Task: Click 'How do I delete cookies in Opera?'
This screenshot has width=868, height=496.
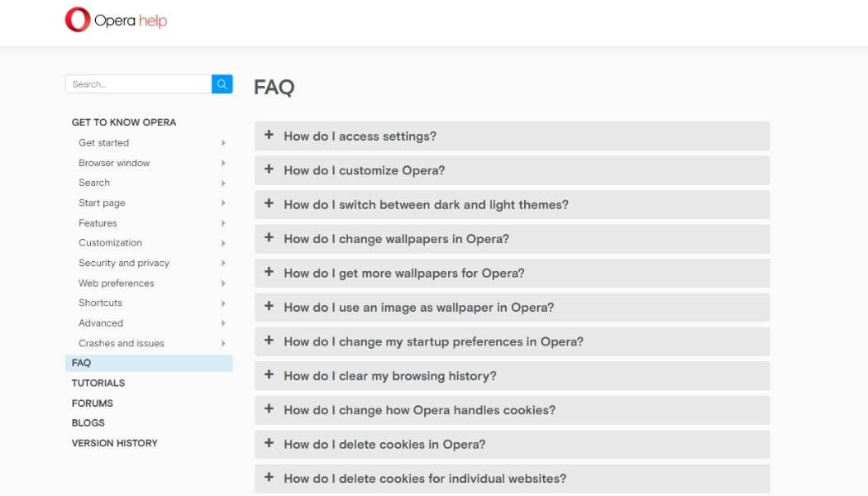Action: [x=384, y=445]
